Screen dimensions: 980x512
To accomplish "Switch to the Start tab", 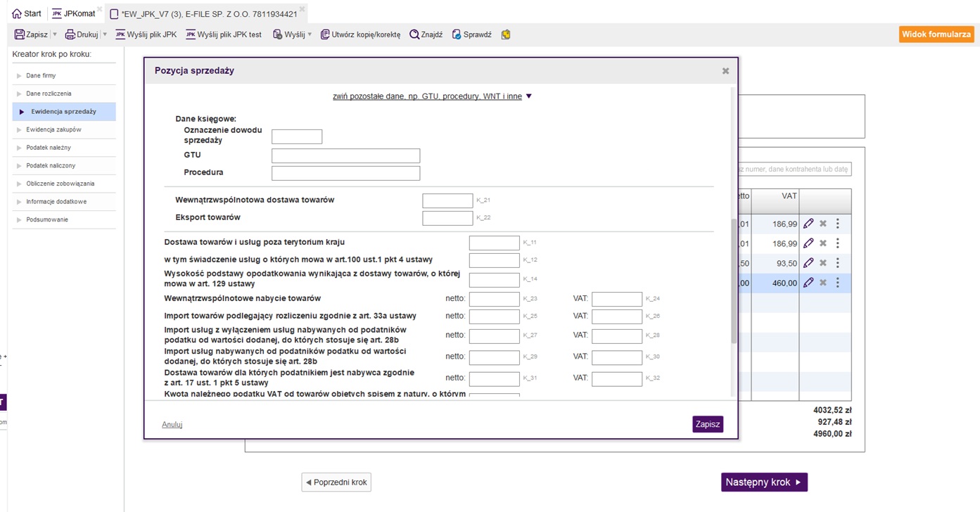I will pos(27,13).
